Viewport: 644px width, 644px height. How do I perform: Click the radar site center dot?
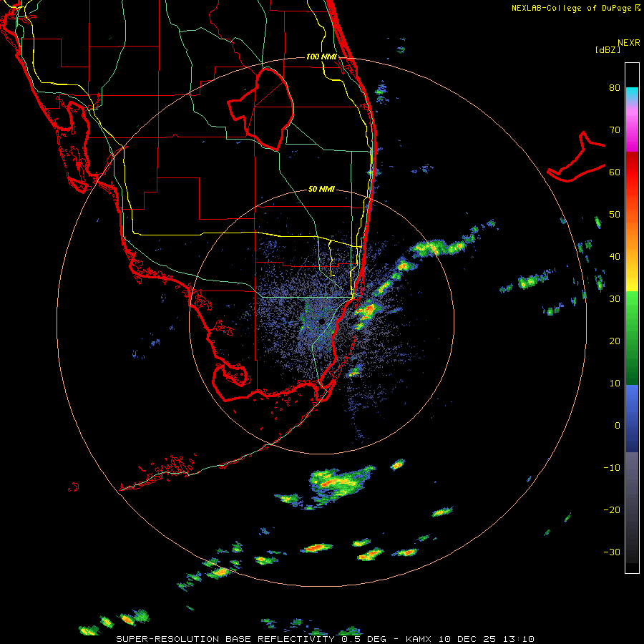(321, 321)
